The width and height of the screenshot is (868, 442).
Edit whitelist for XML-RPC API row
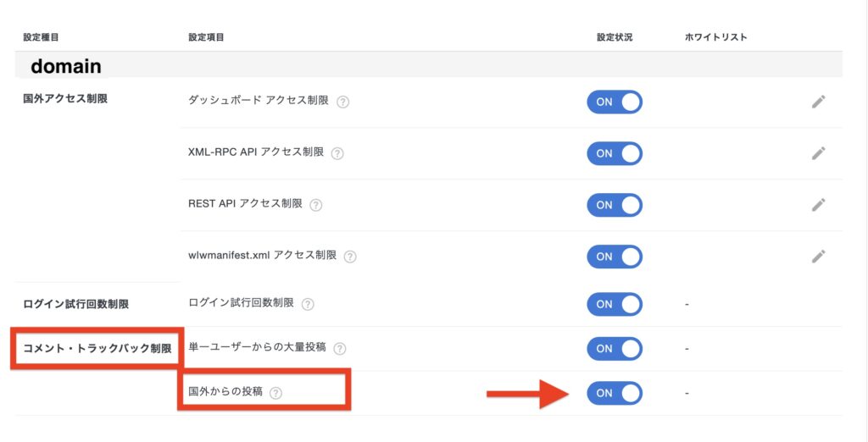818,153
